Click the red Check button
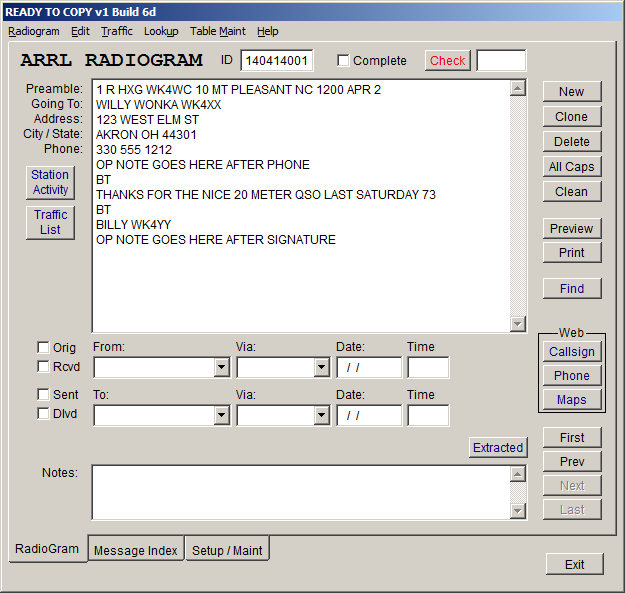The height and width of the screenshot is (593, 625). point(448,61)
